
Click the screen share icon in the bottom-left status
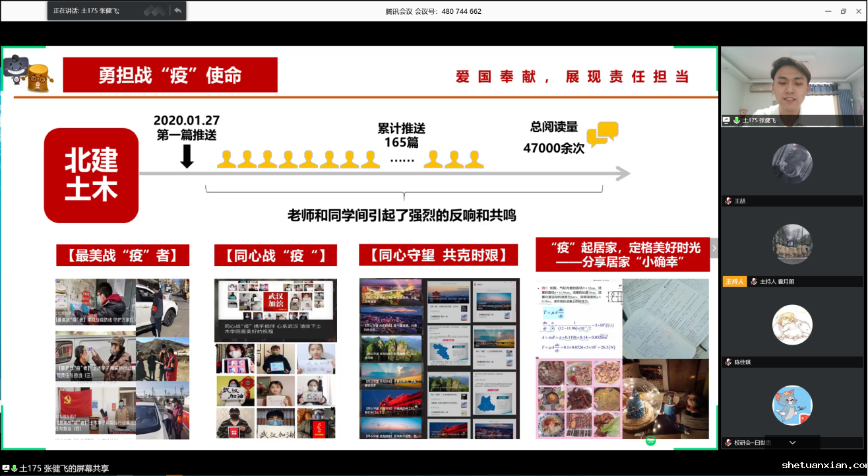(x=6, y=468)
